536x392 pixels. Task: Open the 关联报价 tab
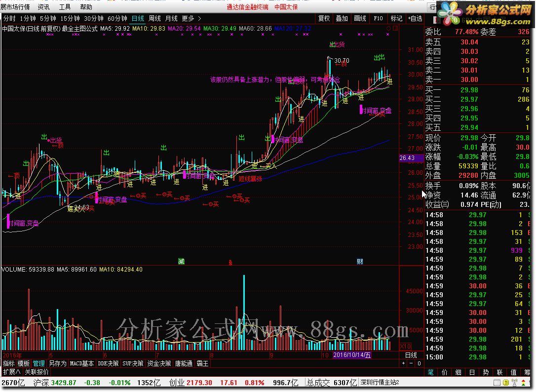tap(37, 372)
